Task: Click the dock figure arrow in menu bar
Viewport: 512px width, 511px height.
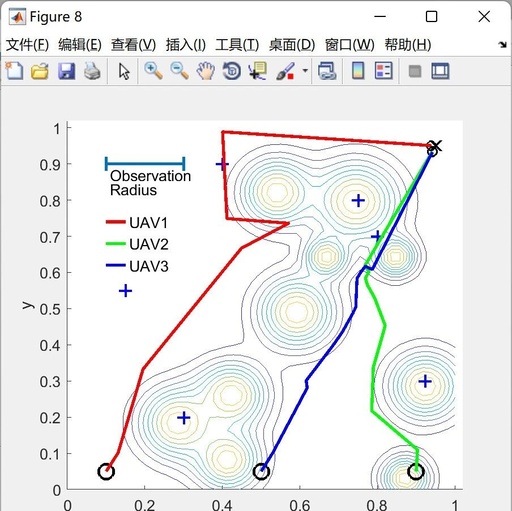Action: click(x=502, y=44)
